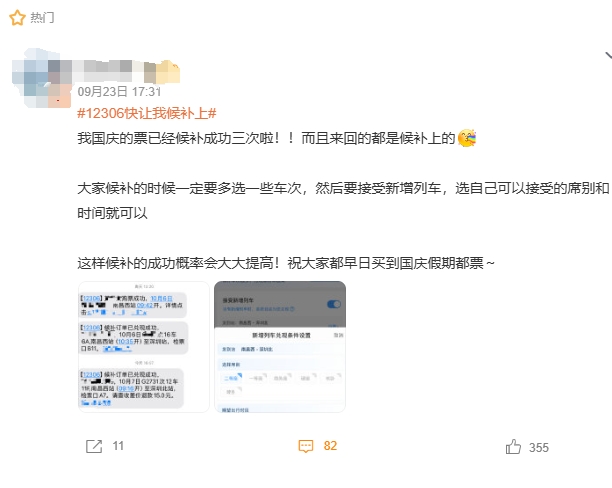This screenshot has height=488, width=612.
Task: Click the 热门 label
Action: click(x=43, y=18)
